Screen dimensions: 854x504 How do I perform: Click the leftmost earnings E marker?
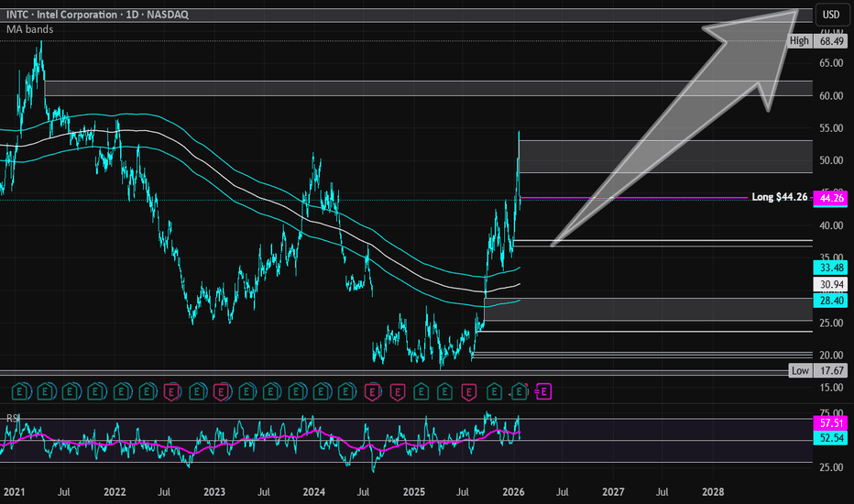19,392
